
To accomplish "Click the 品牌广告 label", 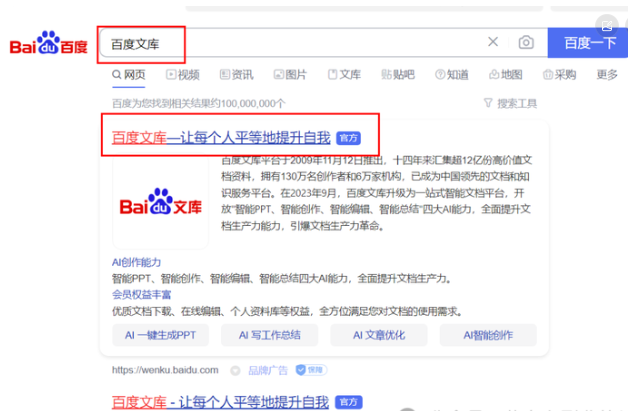I will tap(268, 370).
